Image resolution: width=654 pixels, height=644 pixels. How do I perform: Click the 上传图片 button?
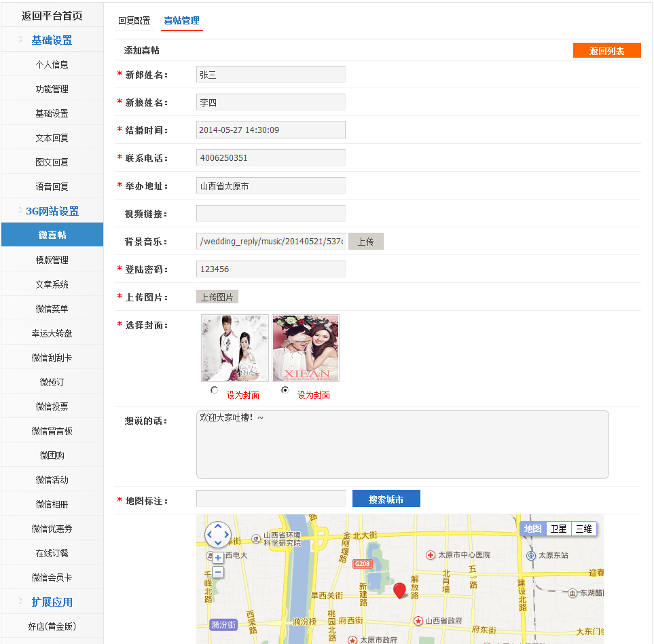click(x=217, y=297)
